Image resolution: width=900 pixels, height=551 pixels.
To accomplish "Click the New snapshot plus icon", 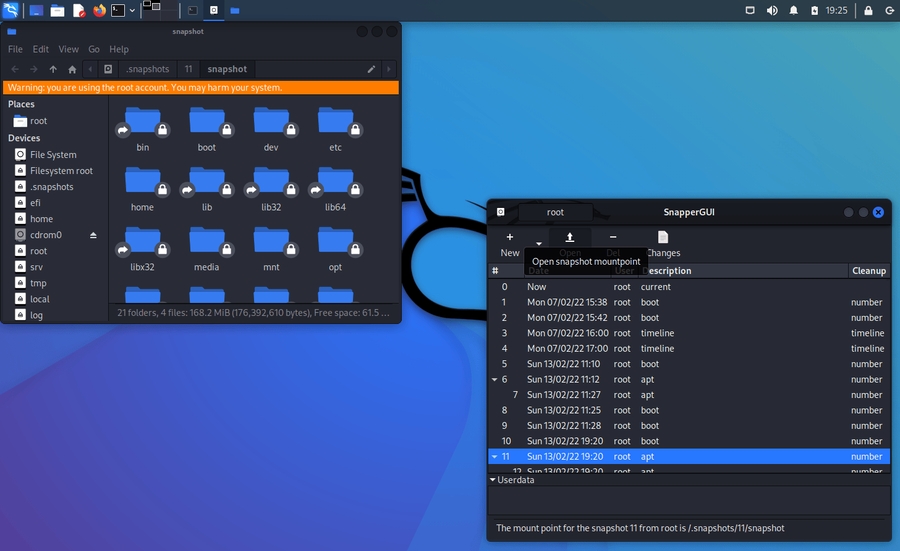I will [x=510, y=238].
